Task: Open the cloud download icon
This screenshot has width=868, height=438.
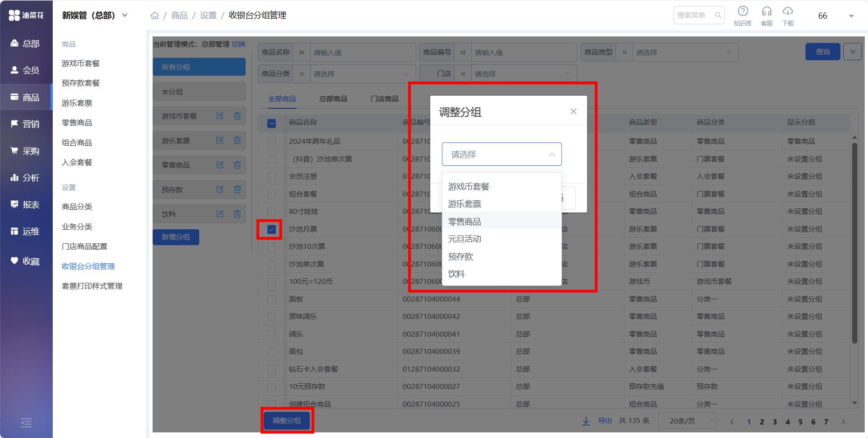Action: [x=788, y=11]
